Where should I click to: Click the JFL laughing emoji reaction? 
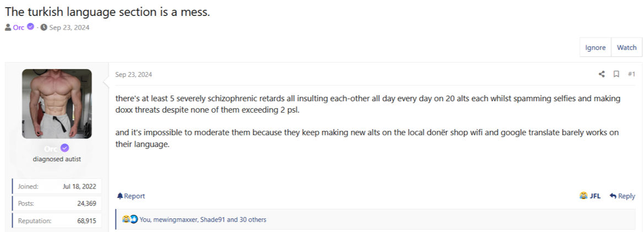(583, 196)
